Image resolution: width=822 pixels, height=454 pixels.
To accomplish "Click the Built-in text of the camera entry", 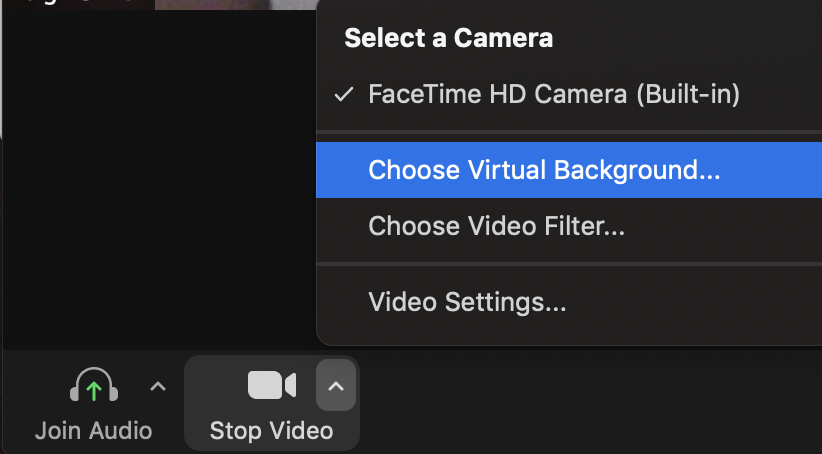I will [x=688, y=95].
